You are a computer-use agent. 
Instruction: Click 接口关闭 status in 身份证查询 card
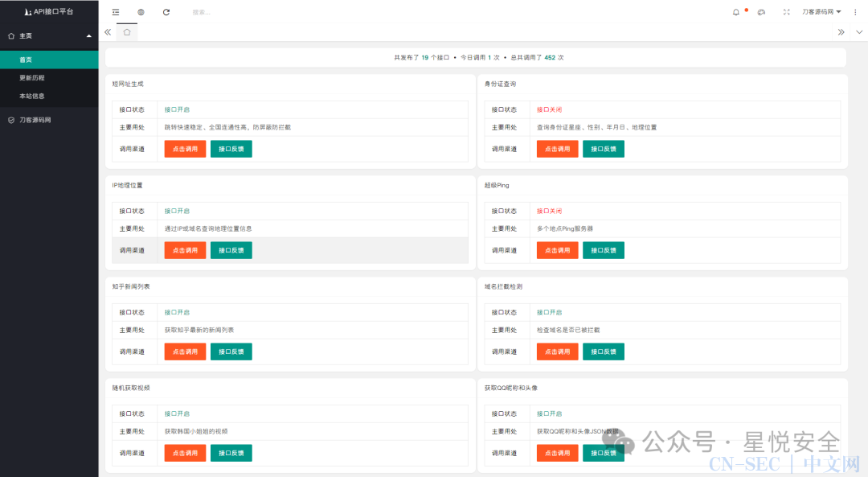point(549,109)
